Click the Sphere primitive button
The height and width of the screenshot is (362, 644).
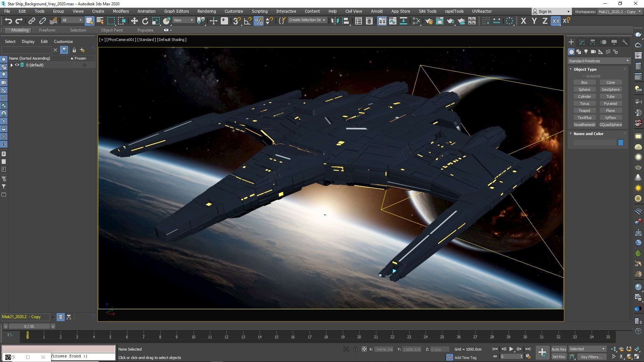tap(584, 89)
